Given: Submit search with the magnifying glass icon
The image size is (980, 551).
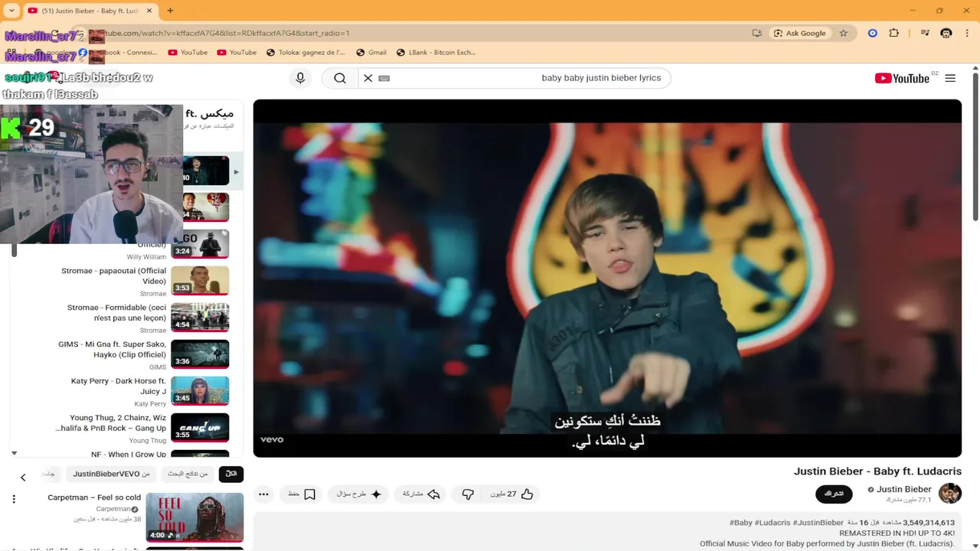Looking at the screenshot, I should (340, 78).
